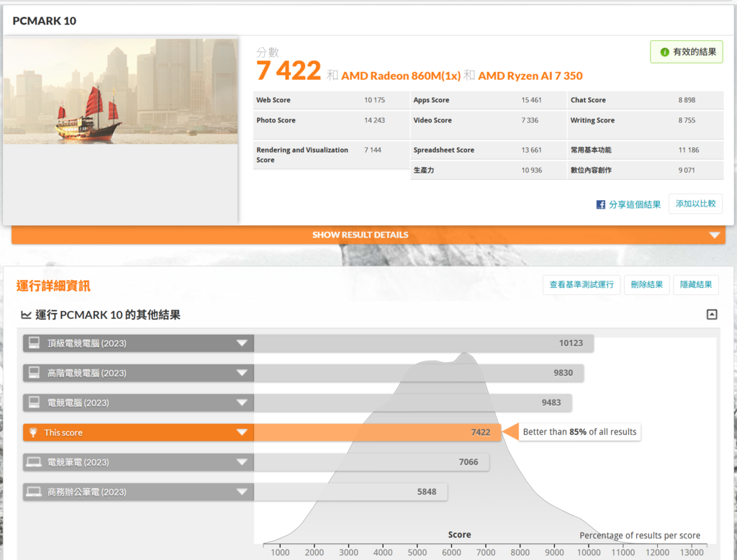This screenshot has height=560, width=737.
Task: Click the laptop icon for 商務辦公筆電 (2023)
Action: click(34, 492)
